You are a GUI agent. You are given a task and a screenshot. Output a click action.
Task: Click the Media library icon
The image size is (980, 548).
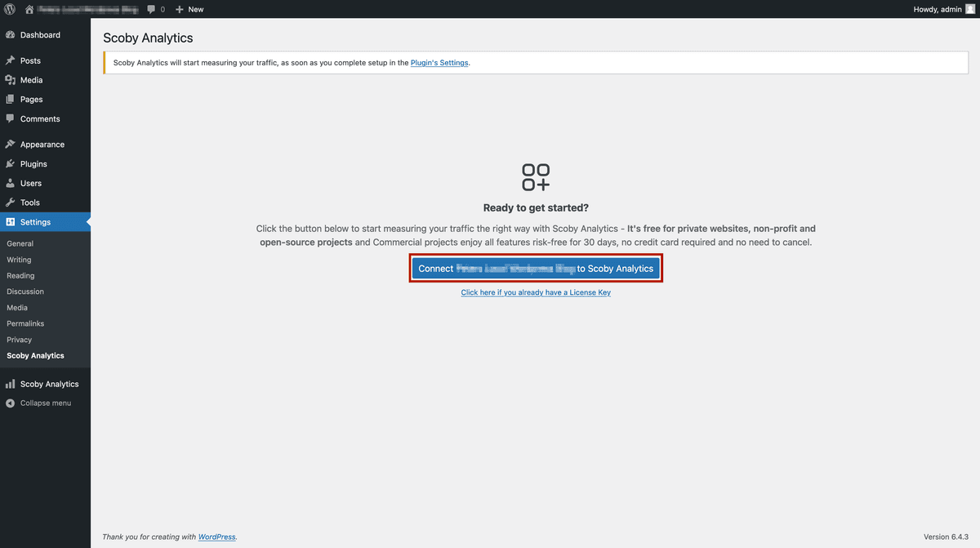(x=10, y=80)
